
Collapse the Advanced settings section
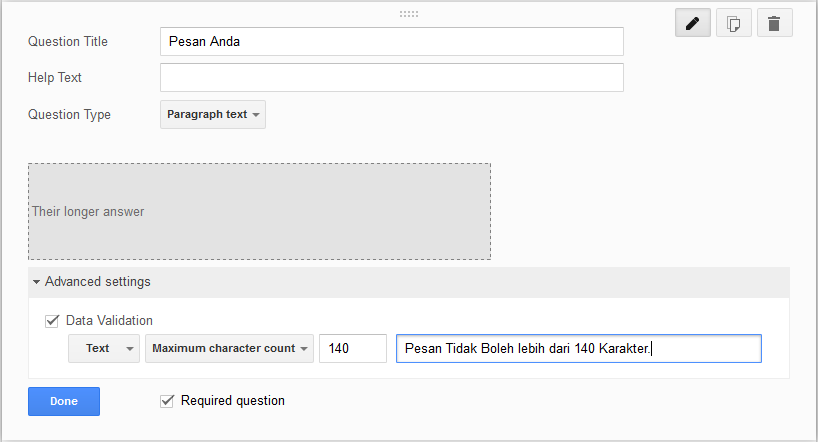click(97, 282)
